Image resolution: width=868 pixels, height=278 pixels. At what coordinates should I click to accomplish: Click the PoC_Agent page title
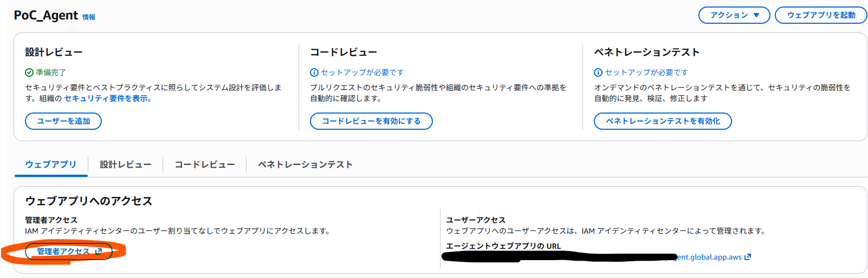(46, 16)
